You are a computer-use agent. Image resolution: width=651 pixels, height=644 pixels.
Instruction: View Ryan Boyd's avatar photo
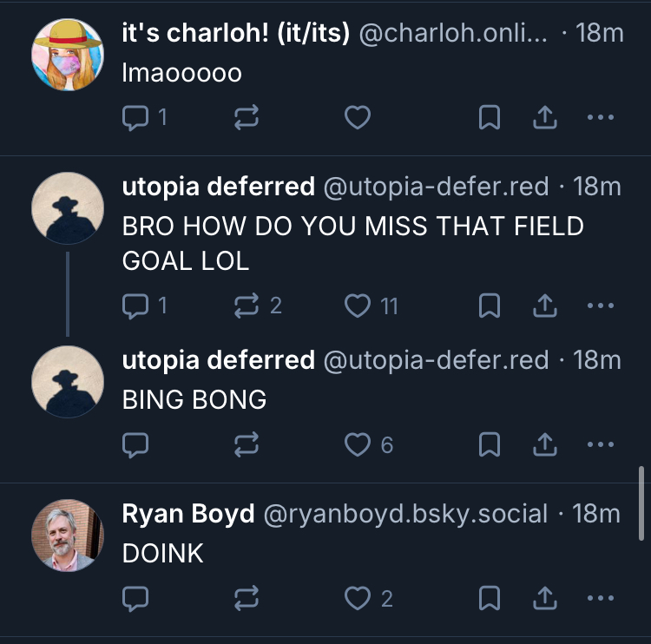click(68, 535)
